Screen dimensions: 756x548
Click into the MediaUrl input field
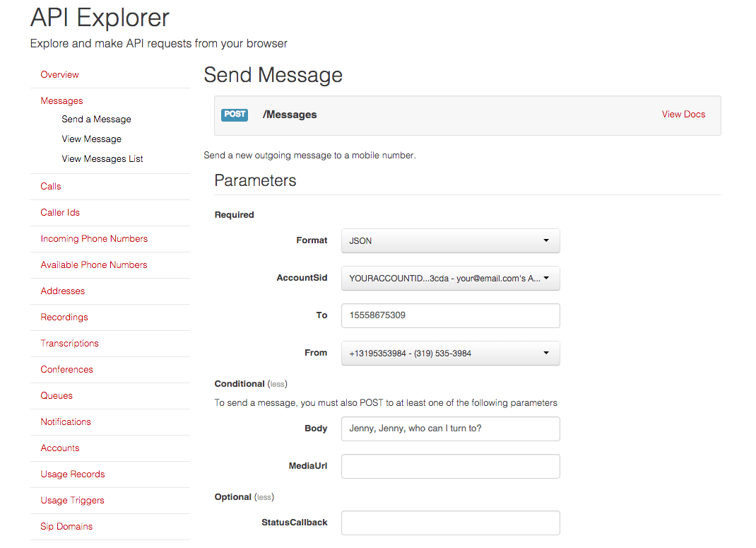450,466
